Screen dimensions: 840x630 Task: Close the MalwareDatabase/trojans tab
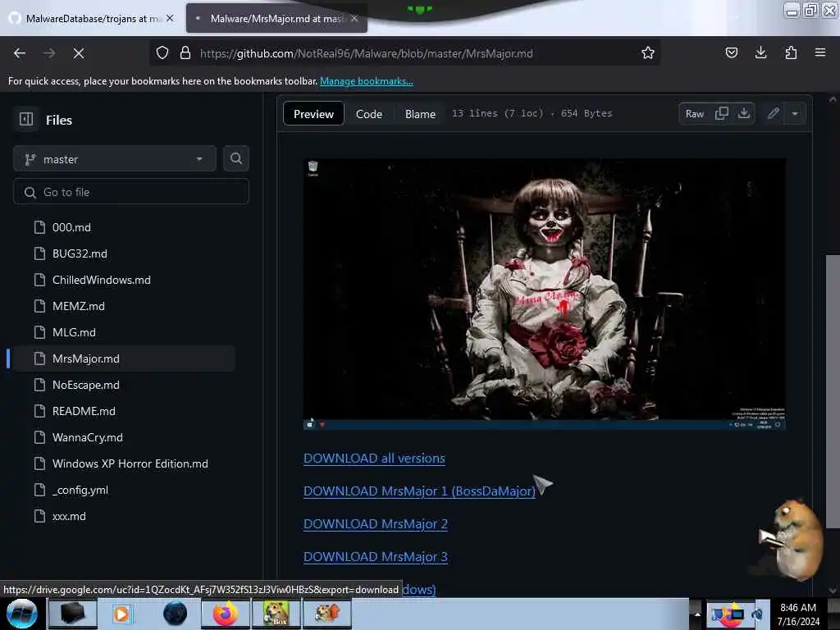click(170, 18)
